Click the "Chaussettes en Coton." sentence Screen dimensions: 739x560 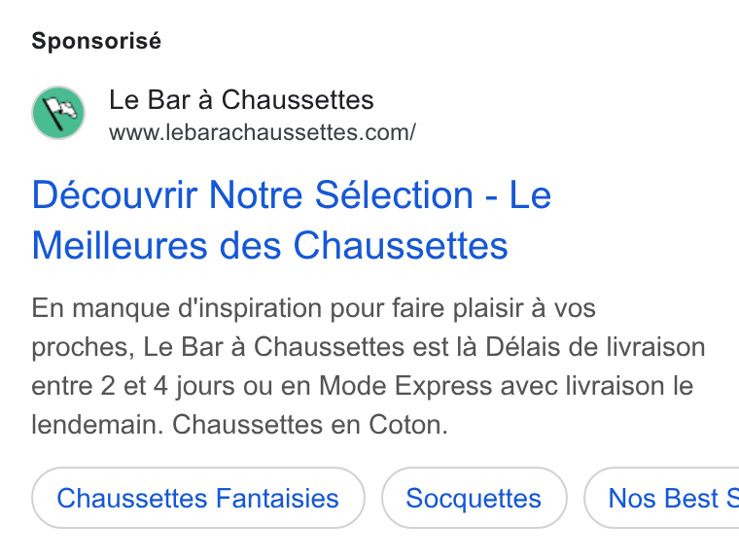tap(309, 425)
